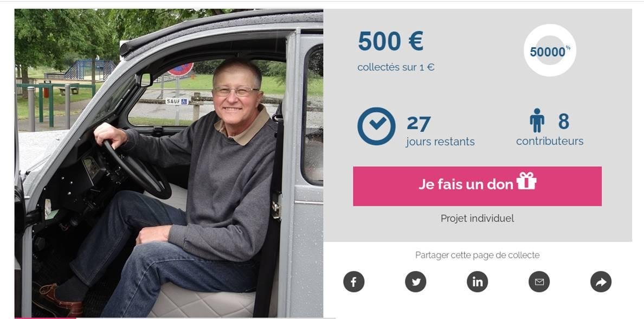Share the fundraiser on LinkedIn
Viewport: 644px width, 319px height.
coord(477,282)
